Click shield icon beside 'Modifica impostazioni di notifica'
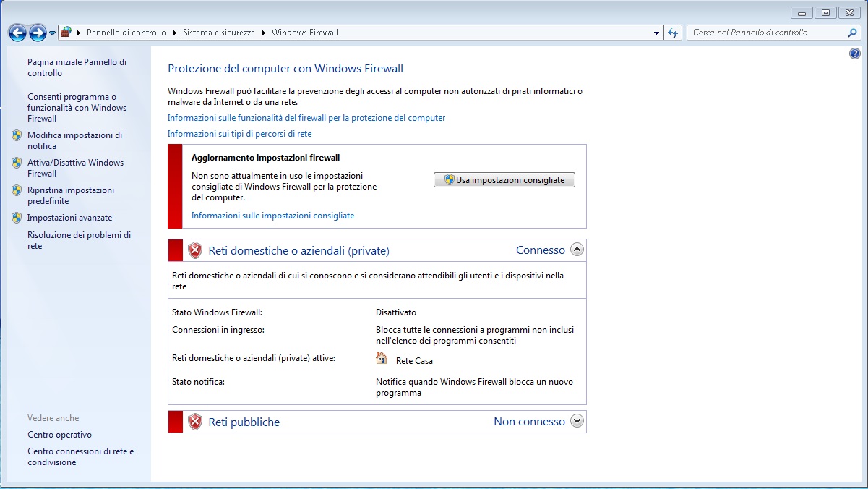Image resolution: width=868 pixels, height=489 pixels. (x=17, y=135)
